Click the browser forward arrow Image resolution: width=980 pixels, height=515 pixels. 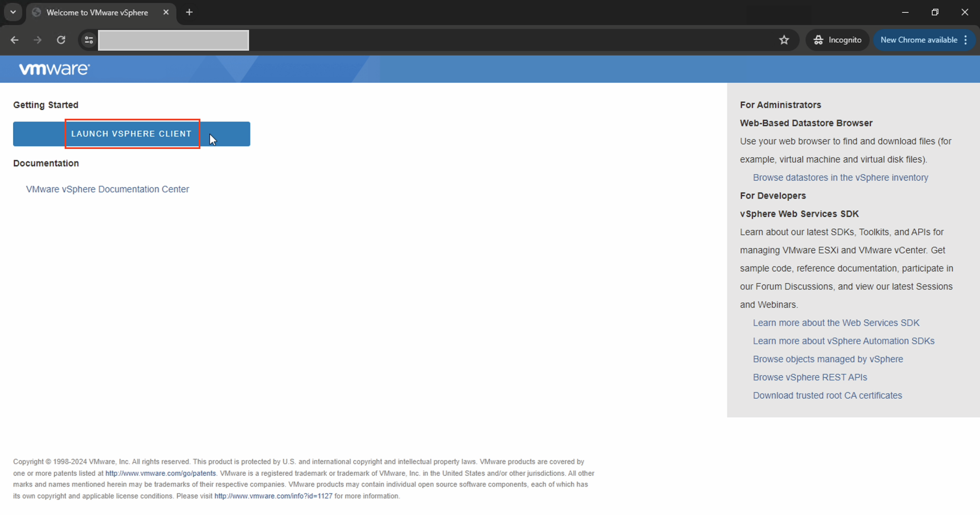(x=37, y=40)
